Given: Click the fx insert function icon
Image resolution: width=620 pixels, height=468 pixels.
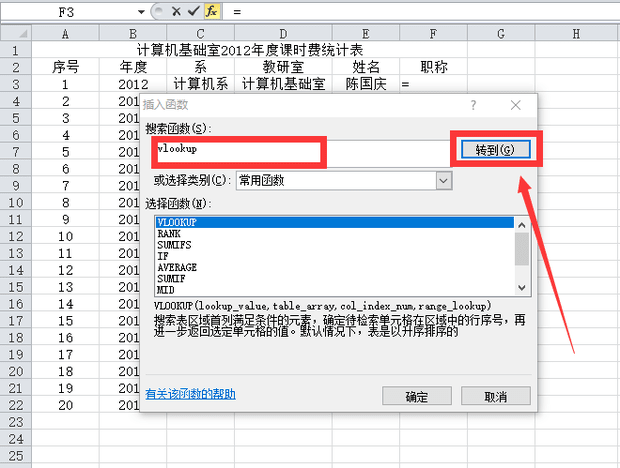Looking at the screenshot, I should coord(211,10).
